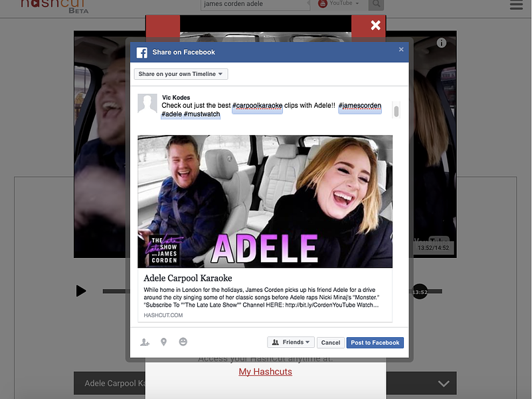Image resolution: width=532 pixels, height=399 pixels.
Task: Add a location with pin icon
Action: click(x=163, y=342)
